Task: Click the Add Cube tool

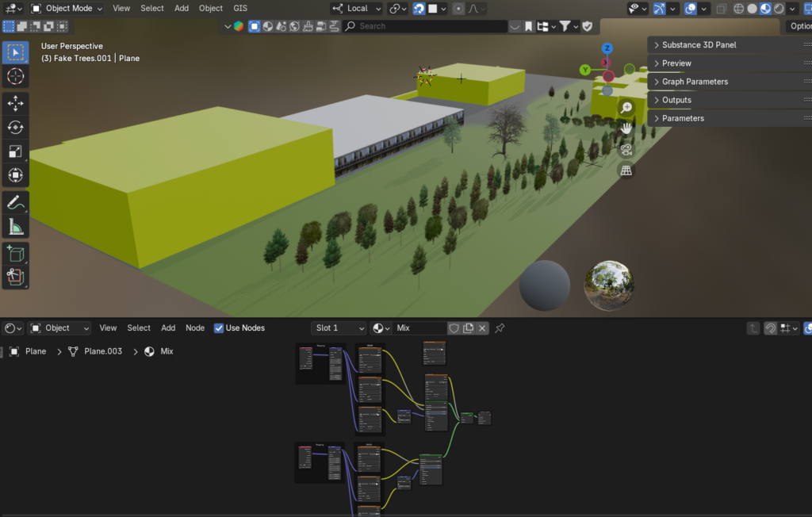Action: point(15,255)
